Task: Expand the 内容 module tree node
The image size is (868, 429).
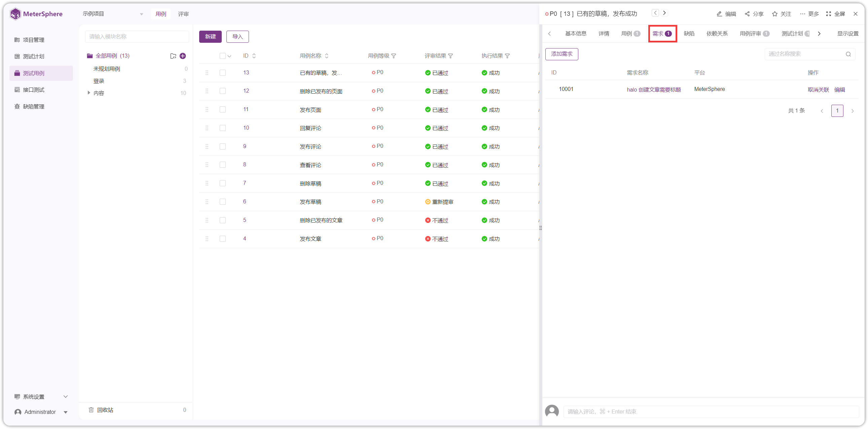Action: (x=88, y=93)
